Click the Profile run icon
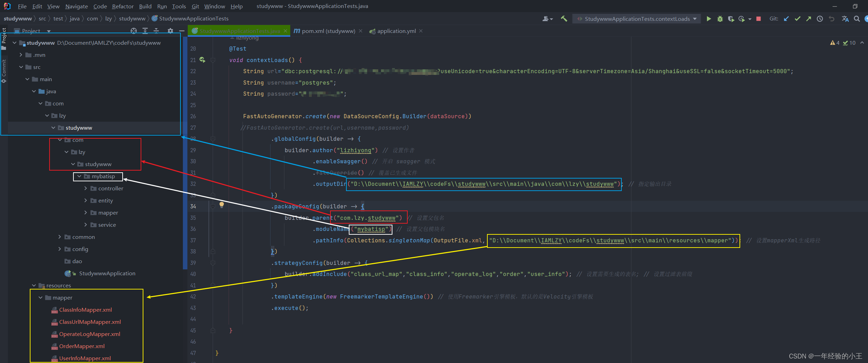 click(x=742, y=19)
